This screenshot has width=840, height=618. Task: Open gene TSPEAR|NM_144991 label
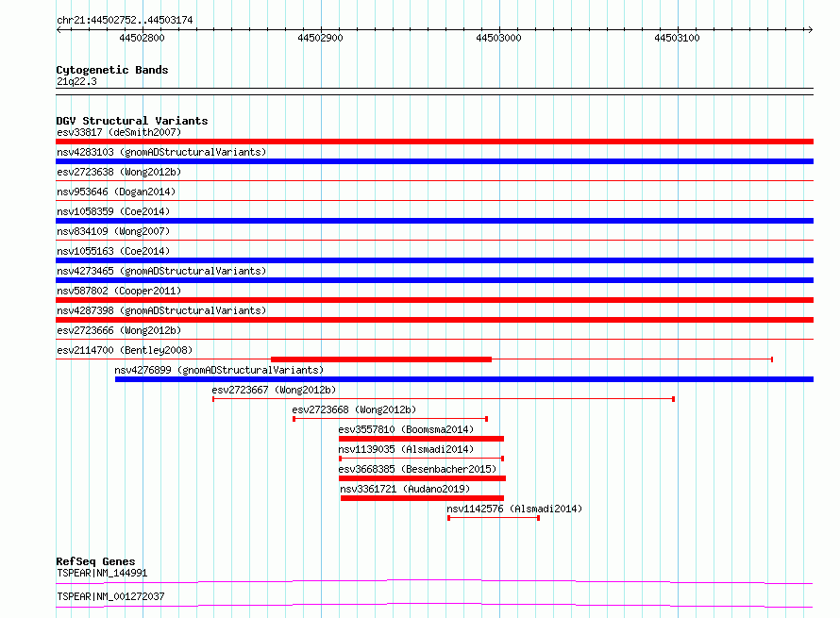(x=102, y=573)
